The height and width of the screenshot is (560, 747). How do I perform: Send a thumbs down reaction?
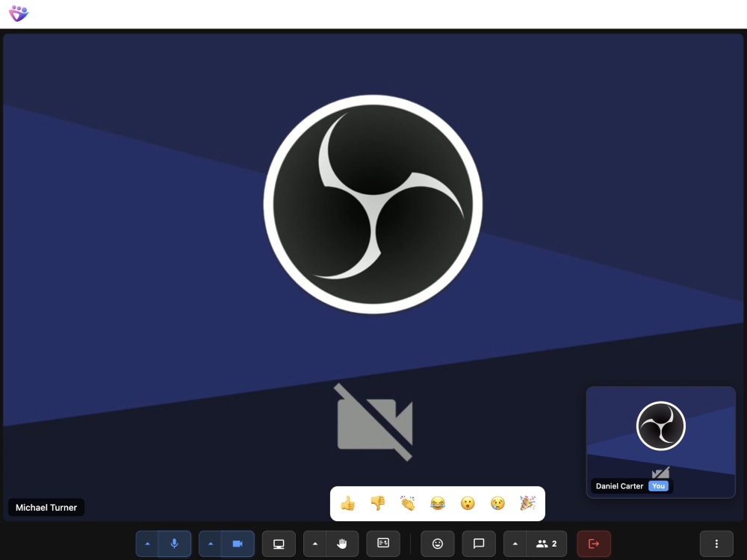[378, 503]
